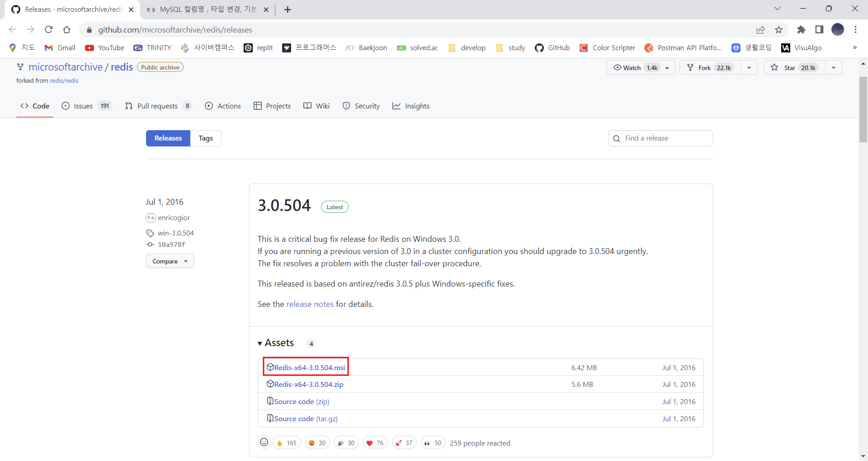
Task: Download Redis-x64-3.0.504.msi
Action: click(310, 367)
